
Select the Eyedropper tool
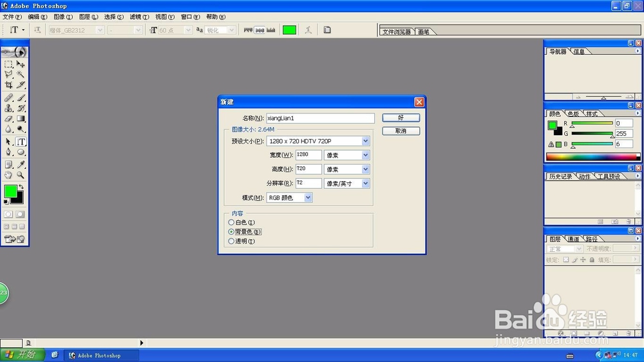point(21,165)
